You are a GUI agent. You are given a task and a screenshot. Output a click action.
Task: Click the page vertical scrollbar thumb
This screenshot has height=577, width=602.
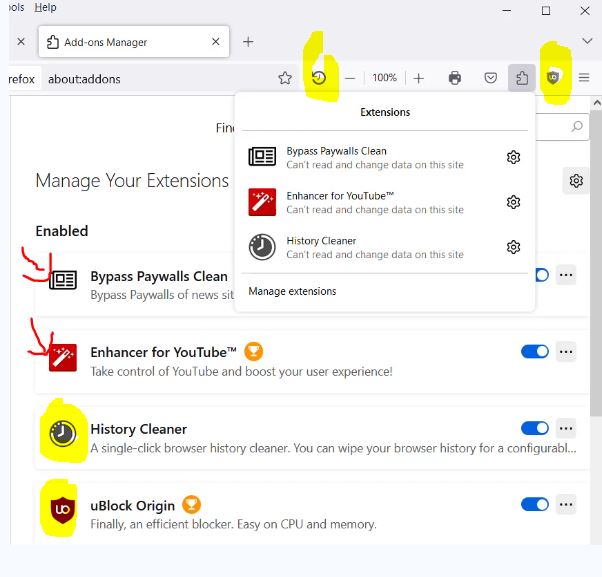tap(596, 263)
